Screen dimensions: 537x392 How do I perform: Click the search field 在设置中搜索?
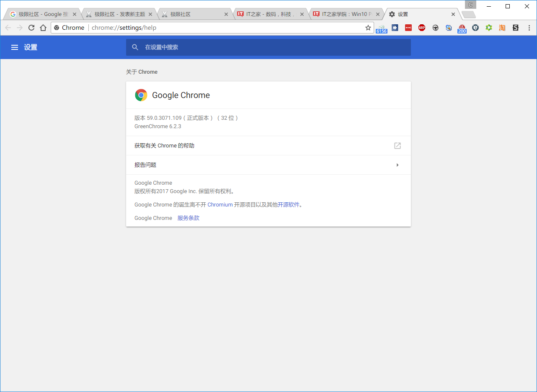pos(268,47)
